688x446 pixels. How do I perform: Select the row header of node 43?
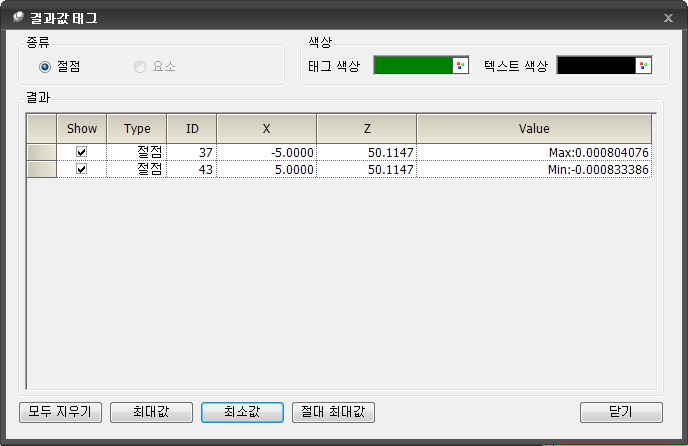tap(42, 170)
